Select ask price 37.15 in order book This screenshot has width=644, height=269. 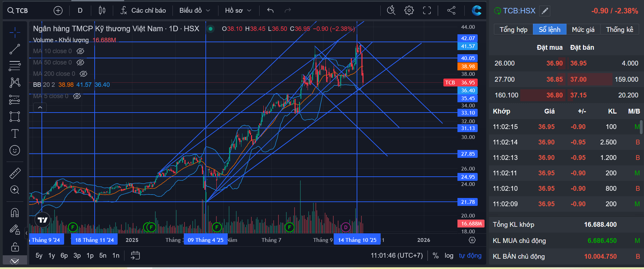578,95
